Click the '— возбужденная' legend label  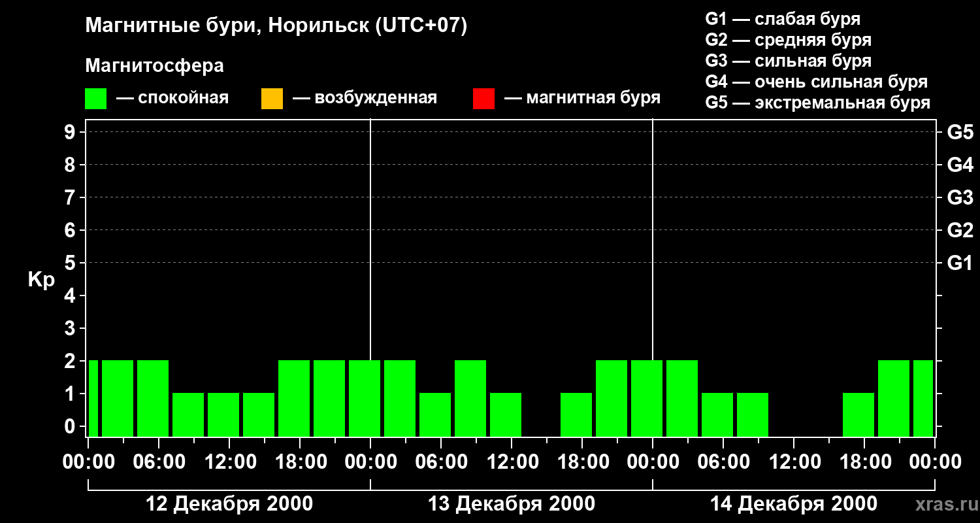point(365,99)
